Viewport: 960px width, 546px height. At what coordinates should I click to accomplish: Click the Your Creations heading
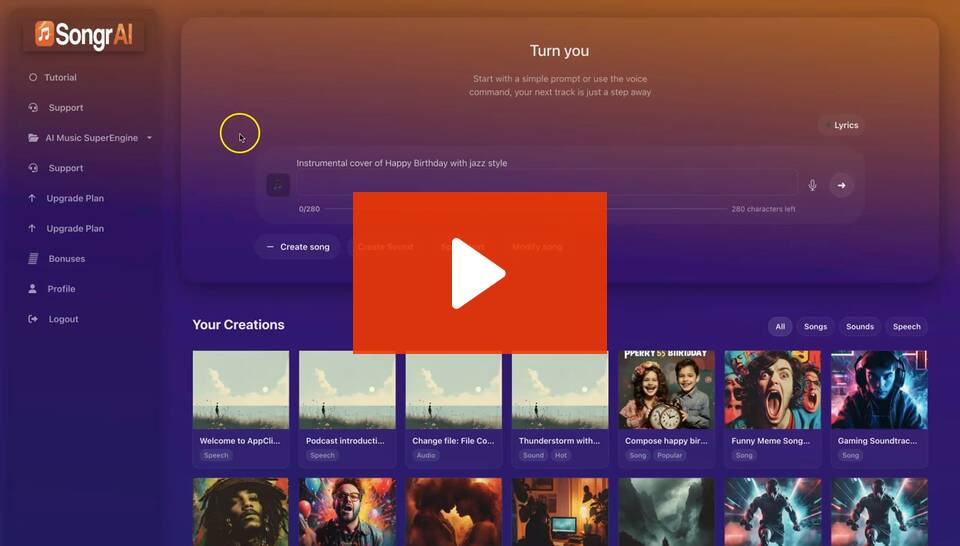click(x=238, y=325)
